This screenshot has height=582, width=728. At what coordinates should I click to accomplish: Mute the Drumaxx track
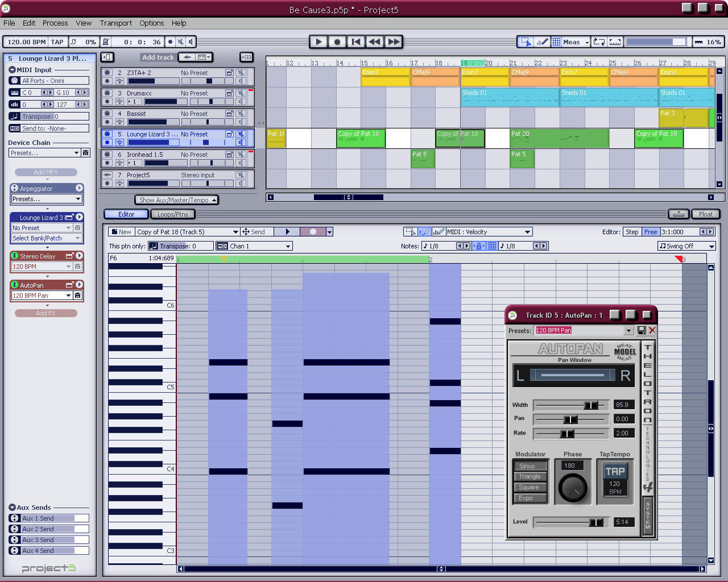pos(241,93)
